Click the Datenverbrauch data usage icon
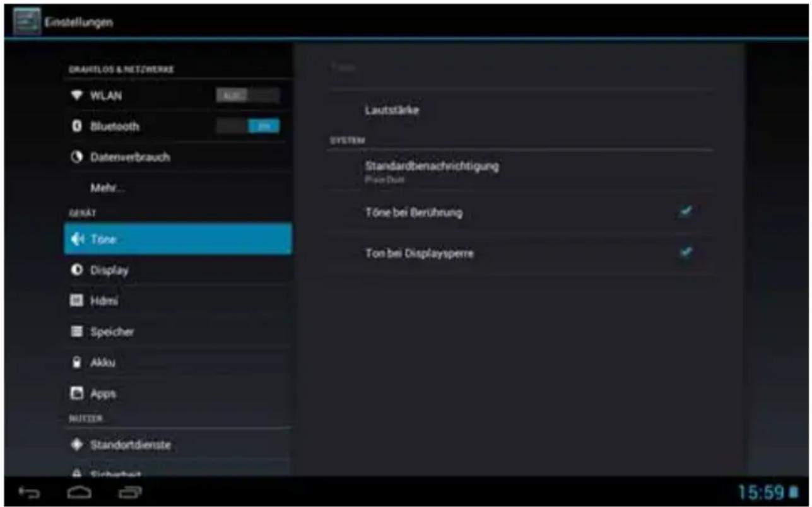This screenshot has height=507, width=812. [x=77, y=157]
